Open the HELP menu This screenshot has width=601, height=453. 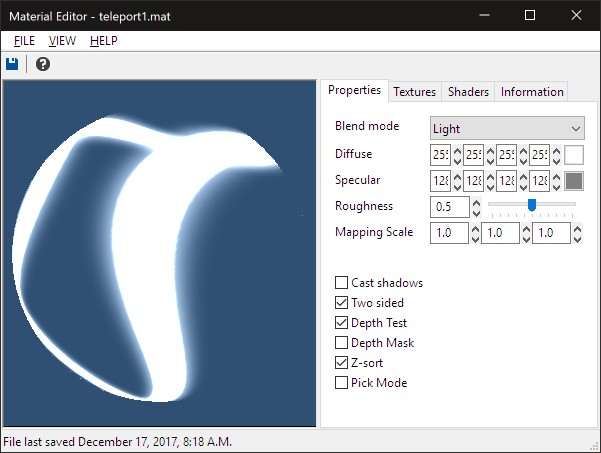(x=103, y=41)
